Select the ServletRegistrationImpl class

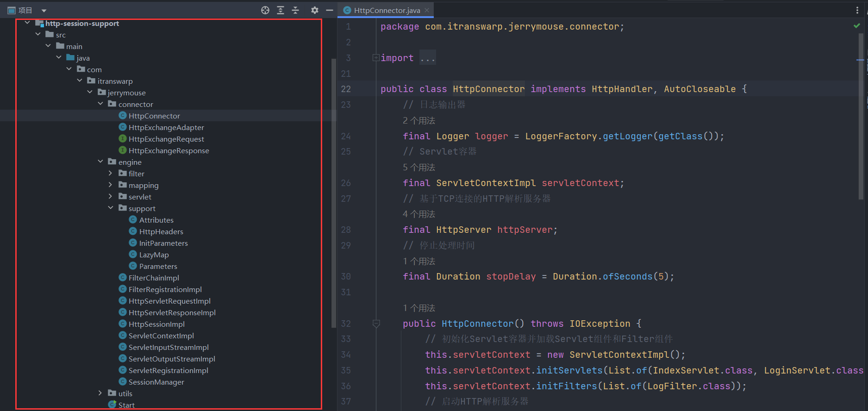coord(169,370)
